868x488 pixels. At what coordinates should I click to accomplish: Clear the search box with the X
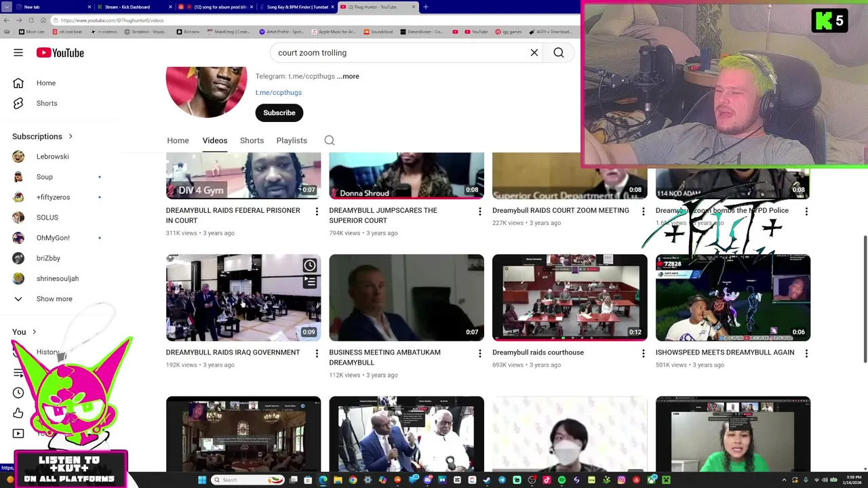534,53
